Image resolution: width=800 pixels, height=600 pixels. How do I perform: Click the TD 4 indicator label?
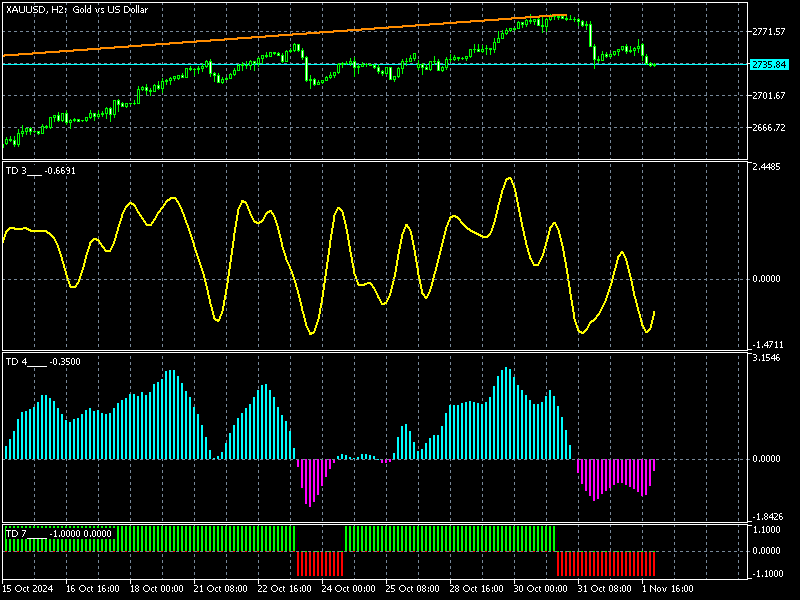43,362
